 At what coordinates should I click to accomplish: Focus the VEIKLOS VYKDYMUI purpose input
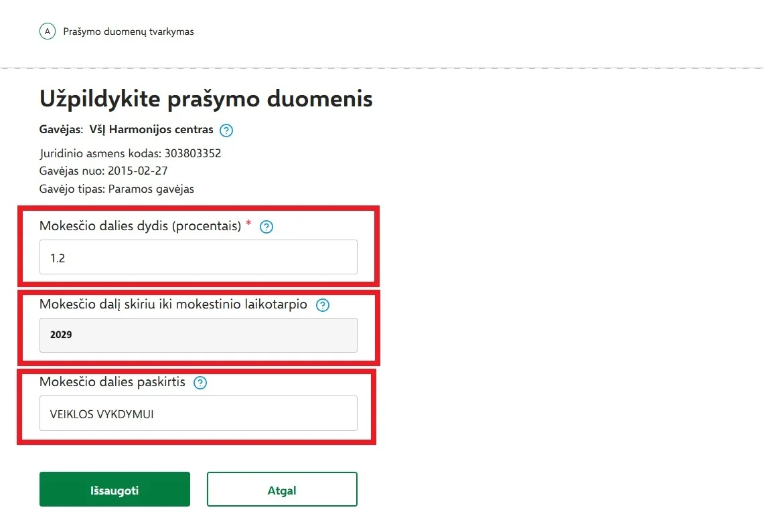[x=198, y=414]
